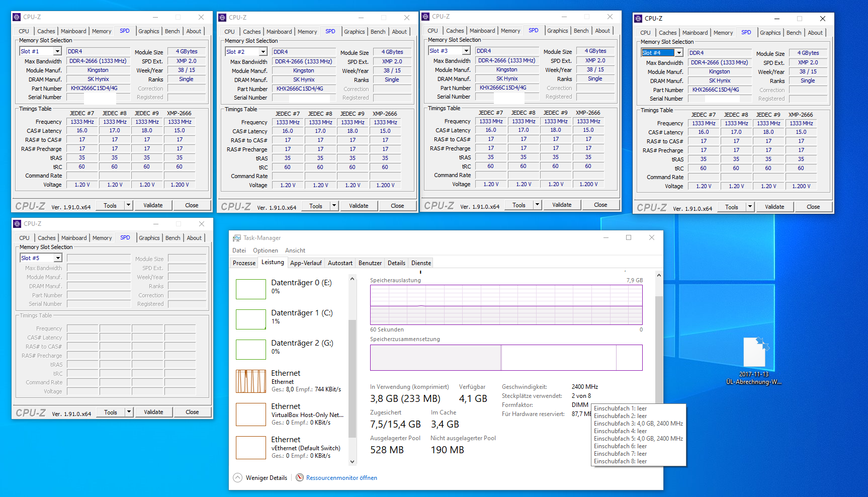The image size is (868, 497).
Task: Click CPU-Z app icon in Slot #5 window title
Action: [18, 224]
